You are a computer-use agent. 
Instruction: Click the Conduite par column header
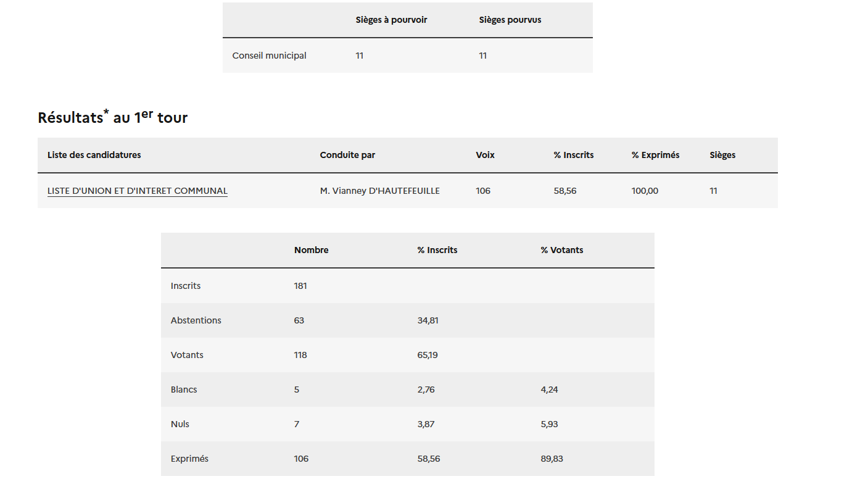(347, 155)
